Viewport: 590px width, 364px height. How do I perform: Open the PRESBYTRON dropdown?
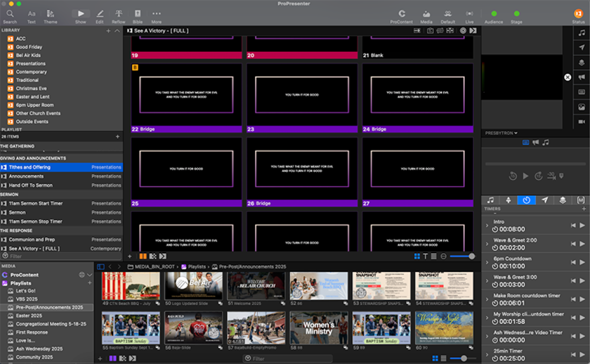point(501,133)
